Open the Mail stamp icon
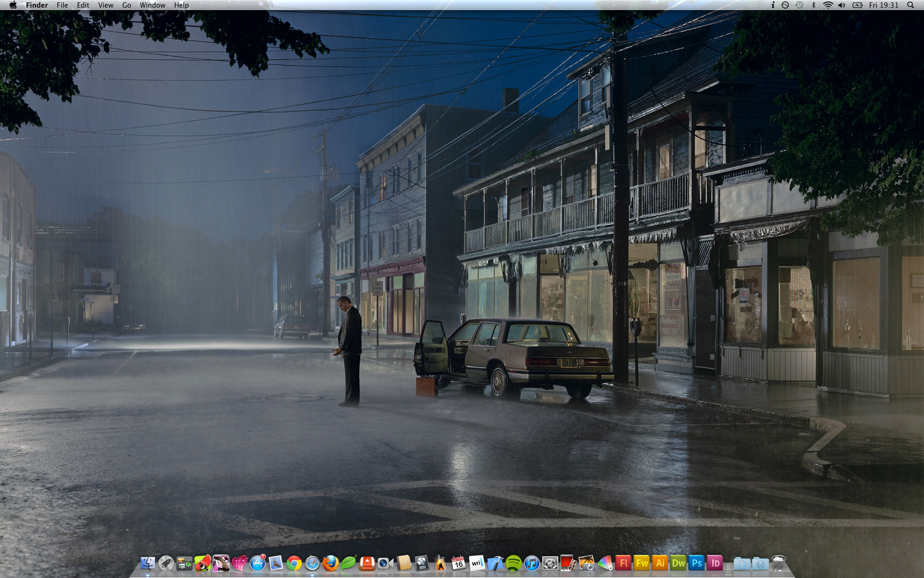Screen dimensions: 924x578 (x=276, y=563)
